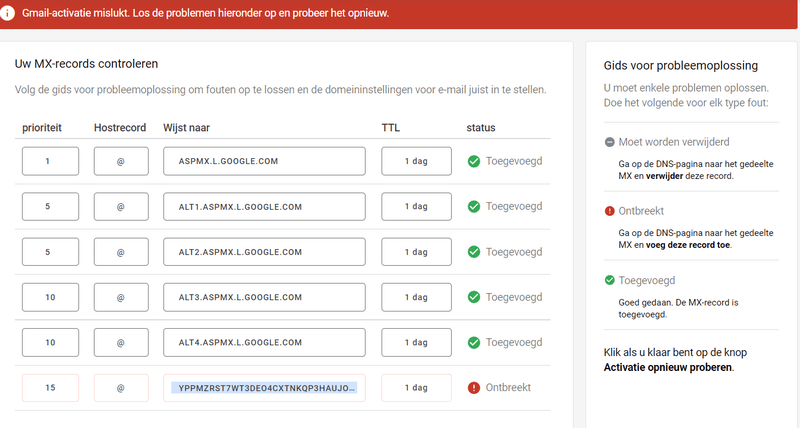Image resolution: width=800 pixels, height=428 pixels.
Task: Click the ASPMX.L.GOOGLE.COM value field
Action: (264, 161)
